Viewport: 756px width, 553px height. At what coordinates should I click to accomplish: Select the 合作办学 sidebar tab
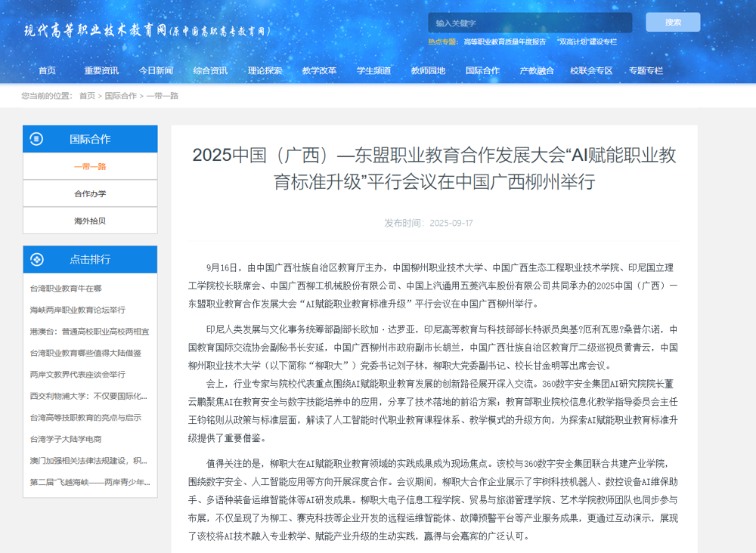click(90, 193)
